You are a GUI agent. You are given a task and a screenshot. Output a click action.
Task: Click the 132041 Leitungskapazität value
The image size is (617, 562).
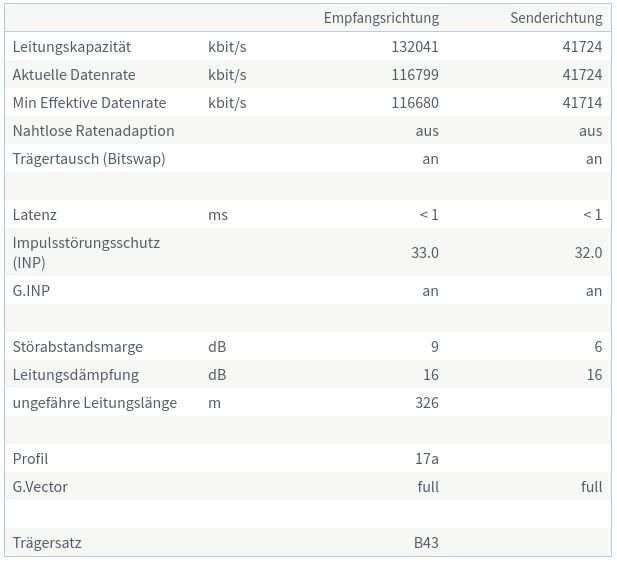(x=414, y=46)
